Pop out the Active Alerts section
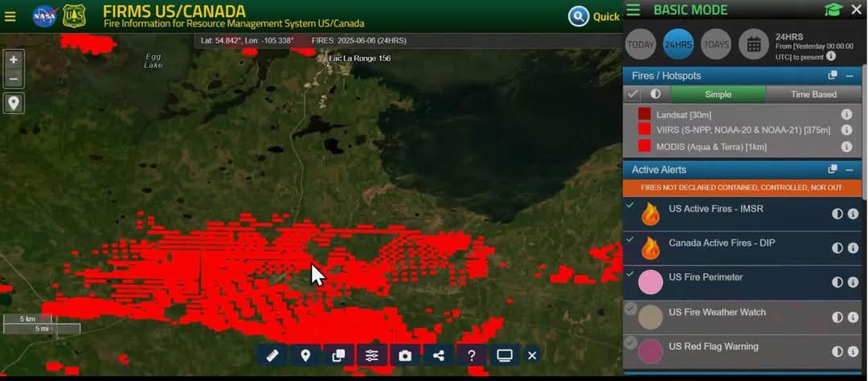868x381 pixels. (833, 169)
